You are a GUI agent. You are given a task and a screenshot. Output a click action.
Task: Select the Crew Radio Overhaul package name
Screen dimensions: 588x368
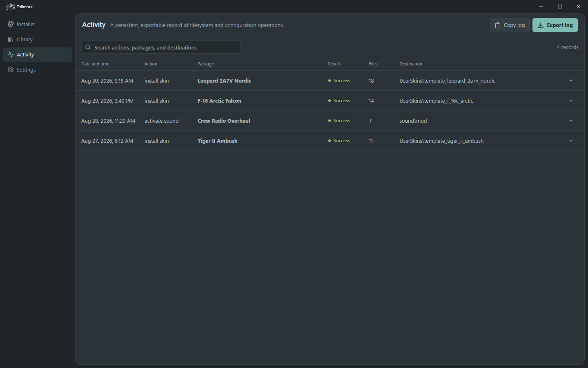coord(224,121)
